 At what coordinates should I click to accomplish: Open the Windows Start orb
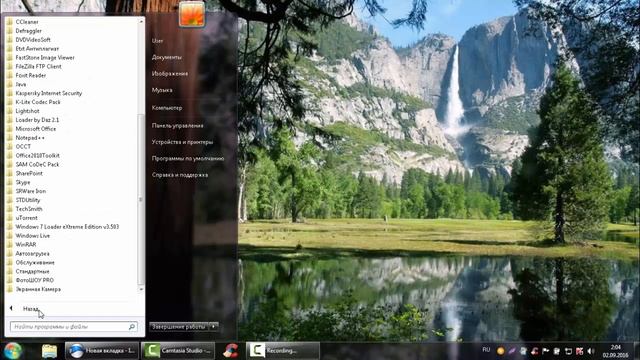[x=13, y=351]
